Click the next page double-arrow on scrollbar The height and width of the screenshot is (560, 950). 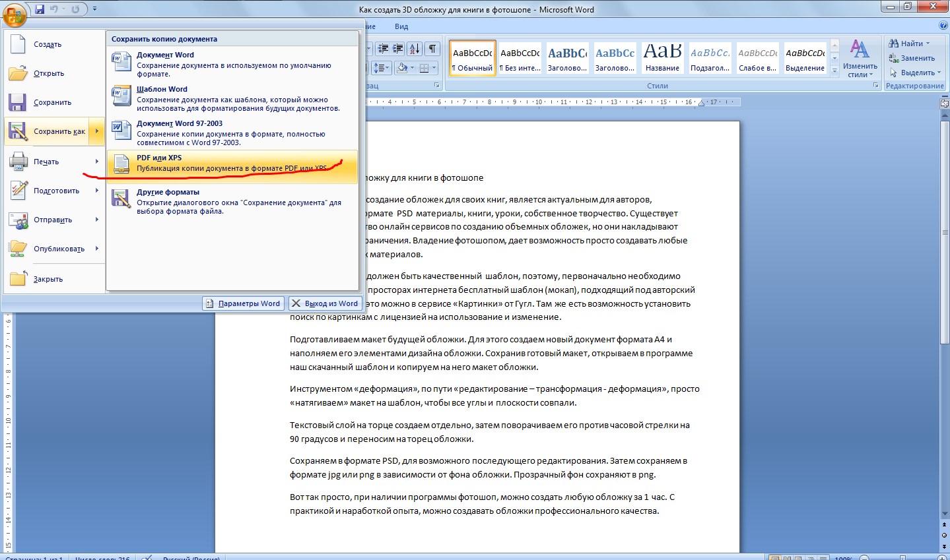pyautogui.click(x=945, y=547)
